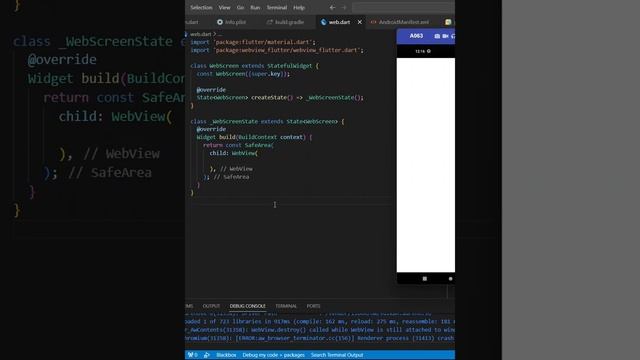Click the emulator screen record icon
The image size is (640, 360).
[x=445, y=36]
